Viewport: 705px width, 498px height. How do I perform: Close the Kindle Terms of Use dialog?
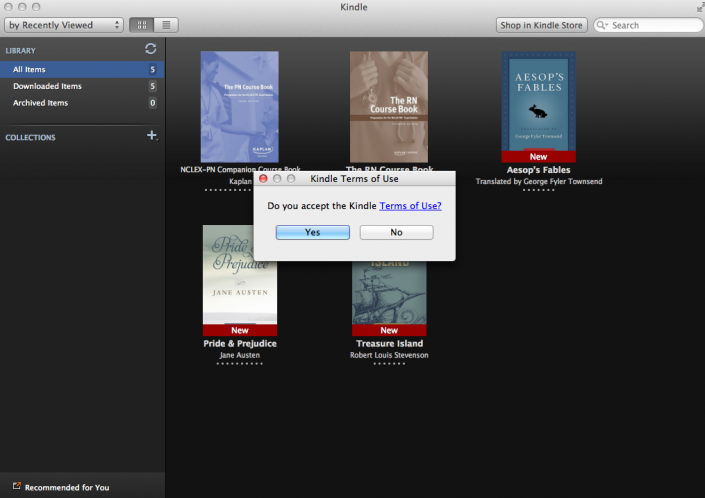click(x=264, y=179)
